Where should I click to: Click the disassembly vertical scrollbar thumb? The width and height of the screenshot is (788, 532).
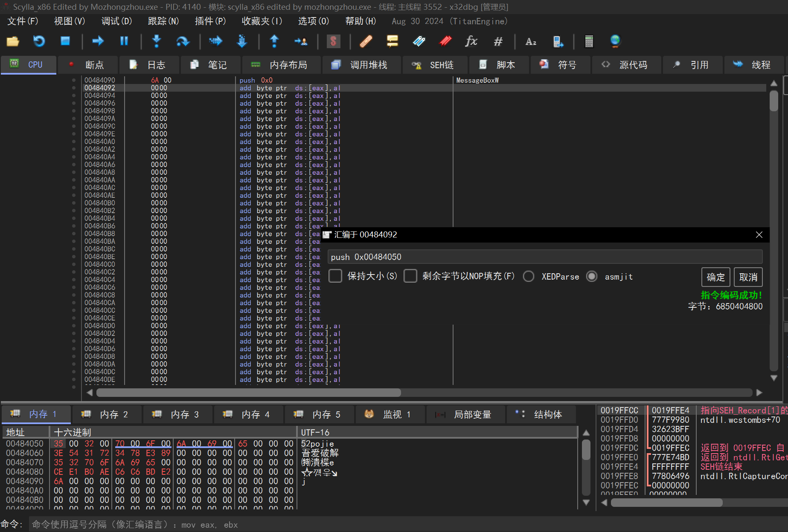774,101
